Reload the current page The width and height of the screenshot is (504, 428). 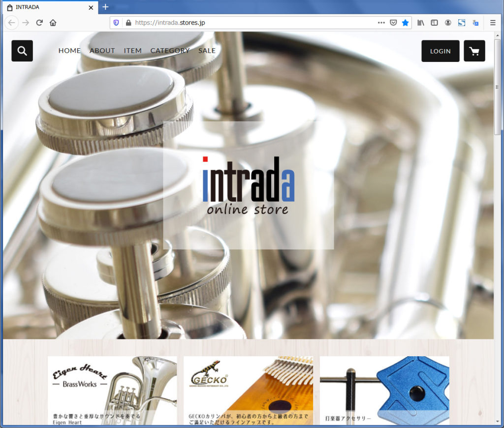(39, 23)
